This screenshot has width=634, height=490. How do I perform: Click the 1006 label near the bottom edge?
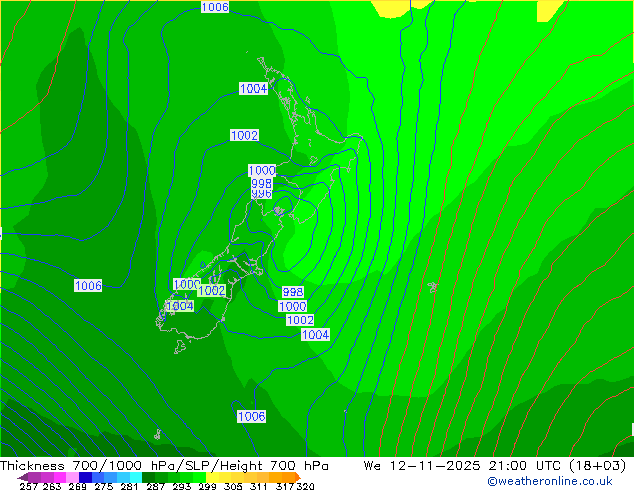click(251, 416)
